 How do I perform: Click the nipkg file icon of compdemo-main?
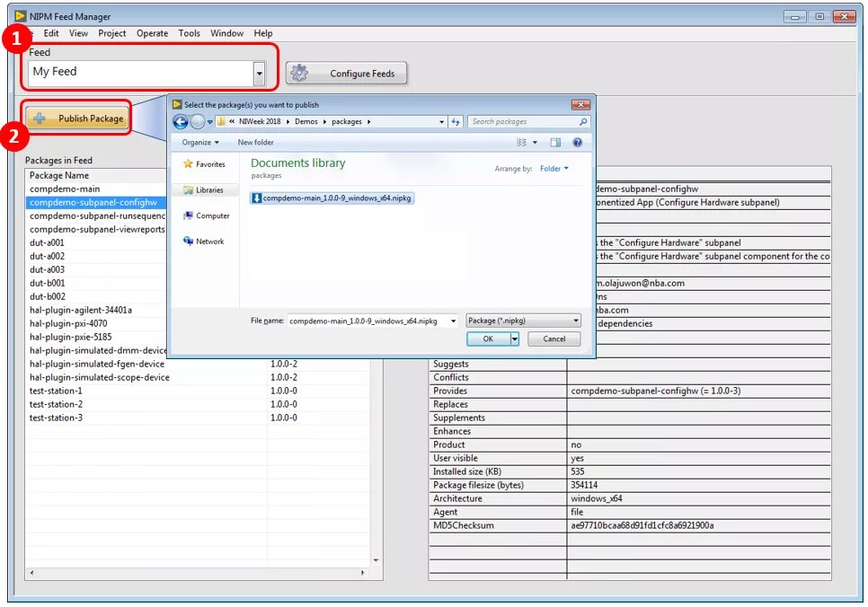click(256, 198)
